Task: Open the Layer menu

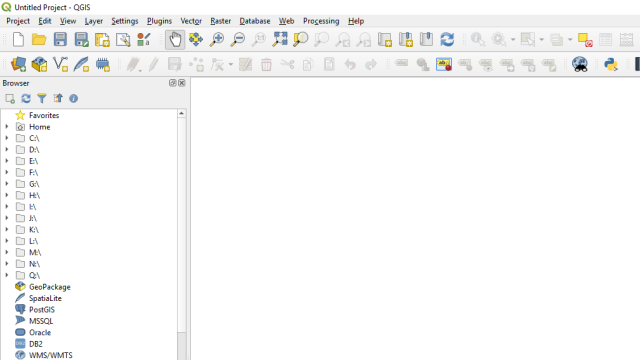Action: 93,21
